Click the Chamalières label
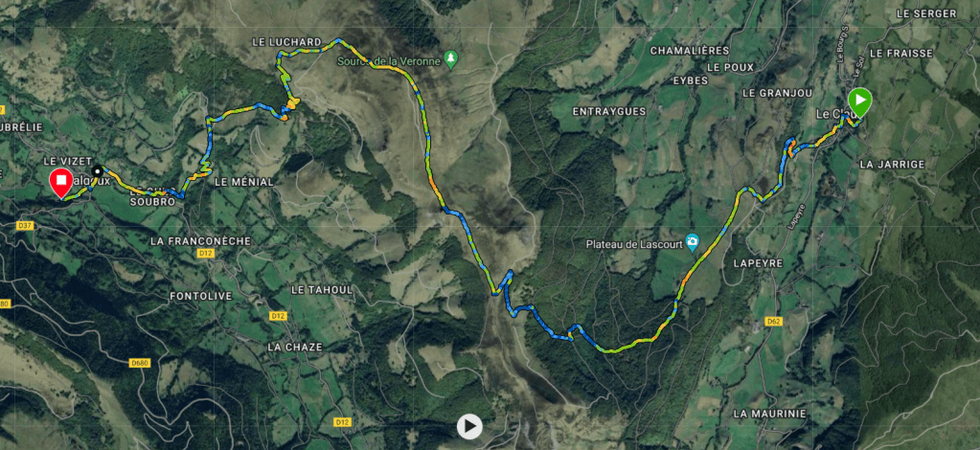 point(690,50)
